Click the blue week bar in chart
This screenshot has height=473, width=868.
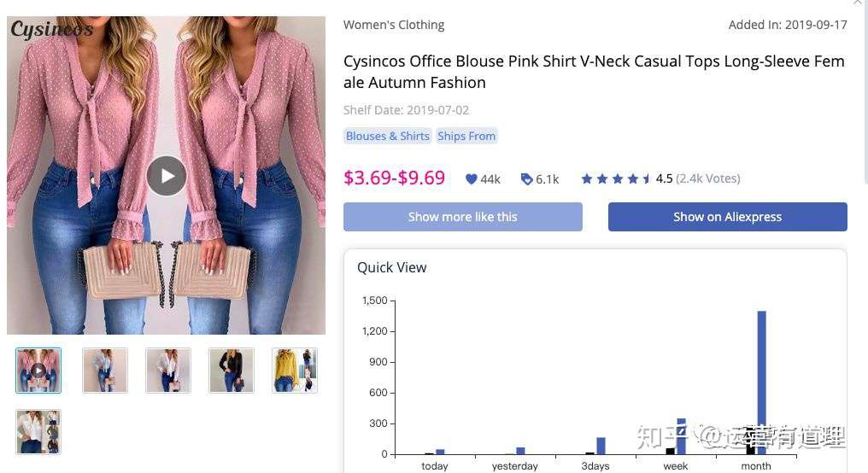click(682, 436)
